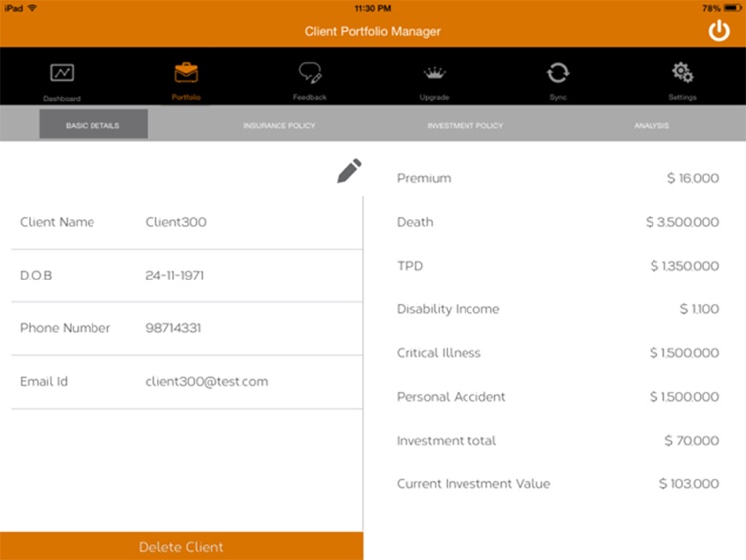
Task: Tap the Death cover amount $ 3,500,000
Action: 682,222
